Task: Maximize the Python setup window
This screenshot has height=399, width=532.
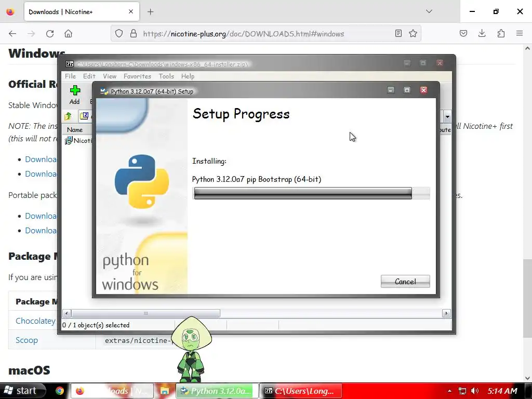Action: point(407,90)
